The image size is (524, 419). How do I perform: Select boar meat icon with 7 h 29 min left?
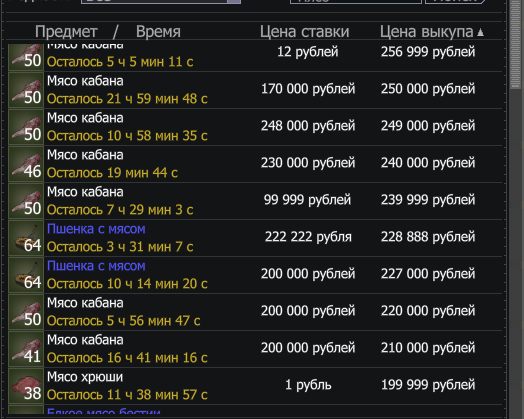(x=26, y=201)
